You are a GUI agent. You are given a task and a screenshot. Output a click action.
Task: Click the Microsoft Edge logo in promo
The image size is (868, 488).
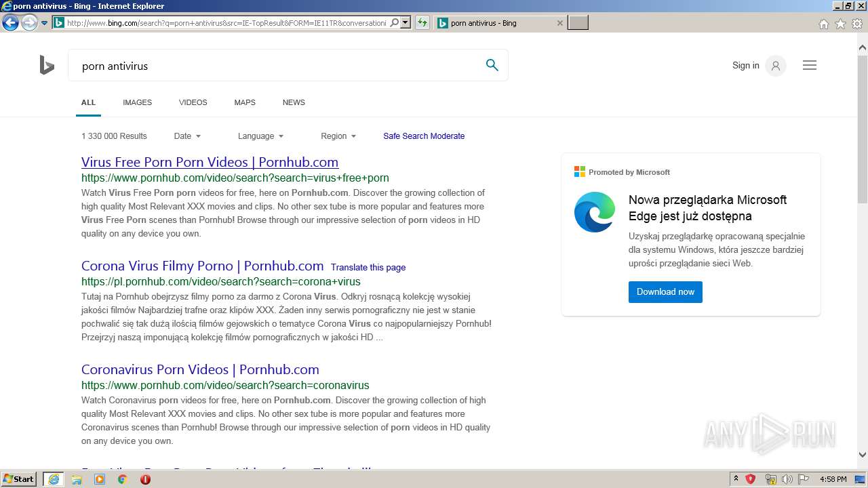(x=595, y=212)
